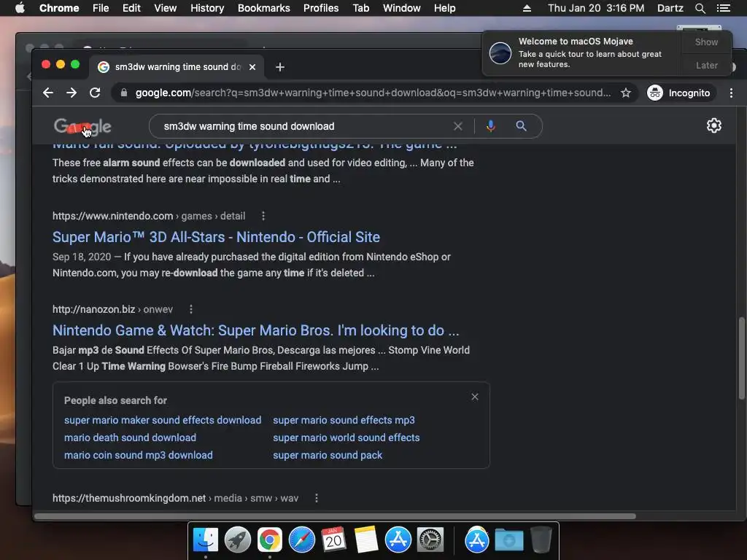The image size is (747, 560).
Task: Open Nintendo Game & Watch search result
Action: (x=256, y=330)
